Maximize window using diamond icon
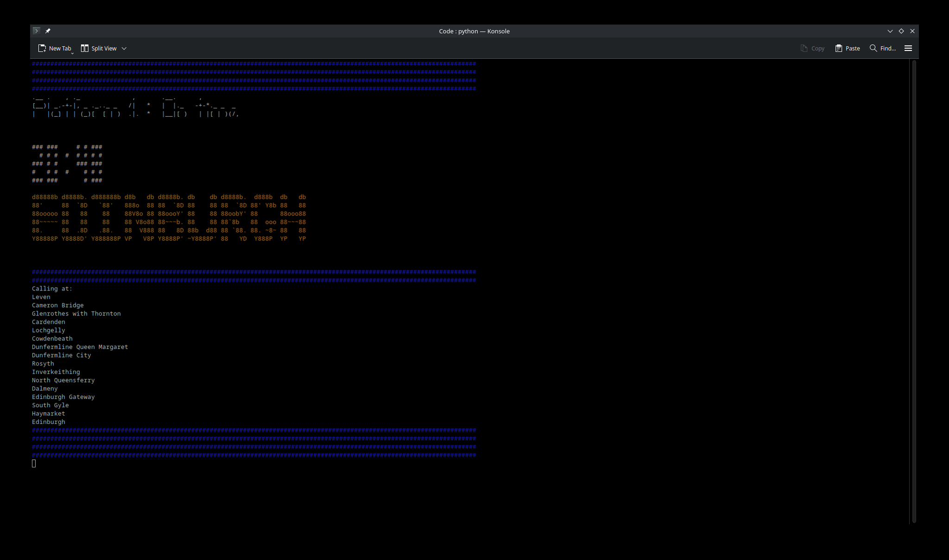The image size is (949, 560). [x=901, y=31]
